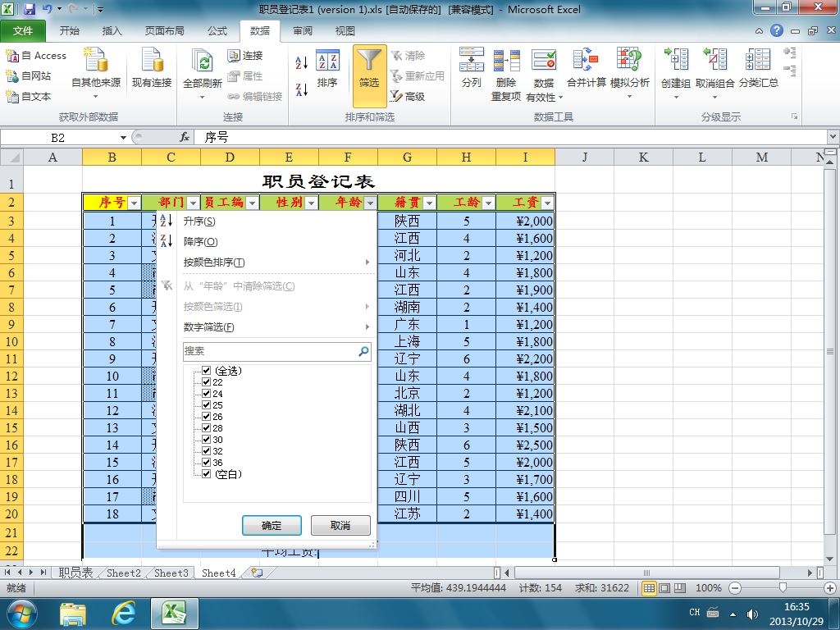Open the 排序 sort dialog
Viewport: 840px width, 630px height.
(327, 69)
